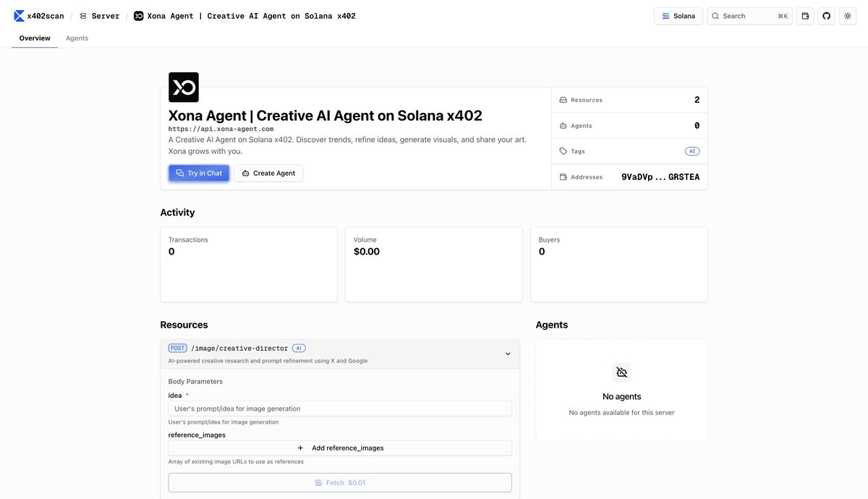
Task: Click Add reference_images button
Action: (x=340, y=448)
